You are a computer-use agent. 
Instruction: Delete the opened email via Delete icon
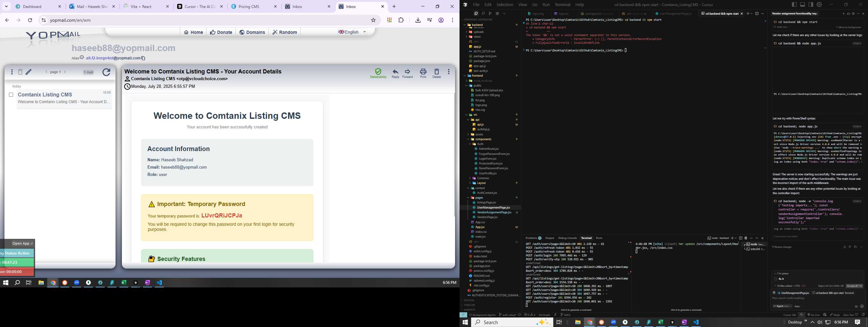(x=436, y=73)
